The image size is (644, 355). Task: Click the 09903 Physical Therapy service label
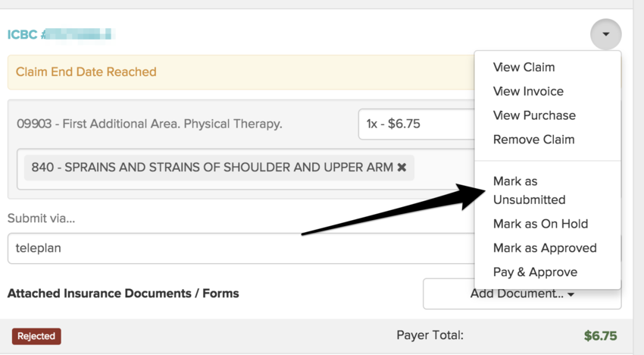point(149,124)
